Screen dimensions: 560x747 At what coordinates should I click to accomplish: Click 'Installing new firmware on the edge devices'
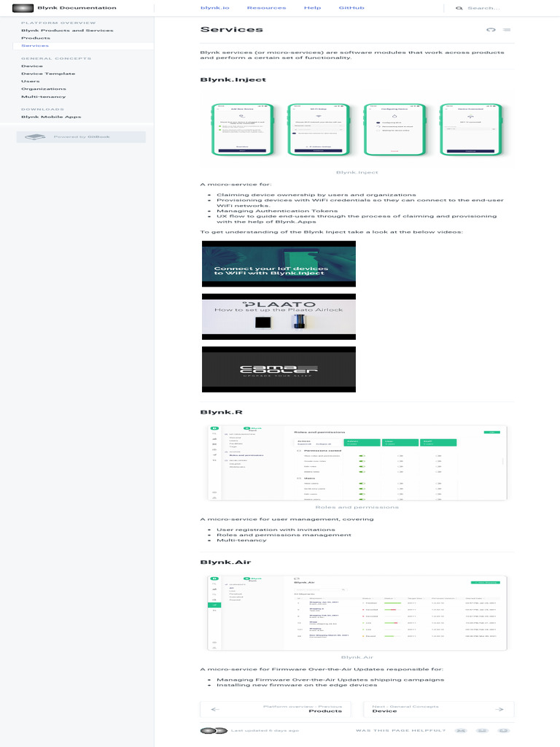pos(297,685)
